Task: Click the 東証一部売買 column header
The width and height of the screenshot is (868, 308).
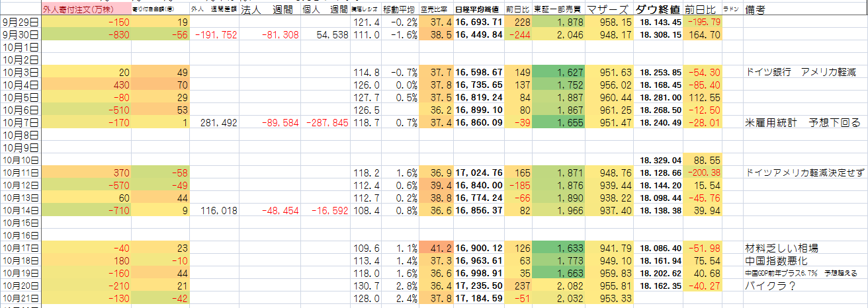Action: [556, 11]
